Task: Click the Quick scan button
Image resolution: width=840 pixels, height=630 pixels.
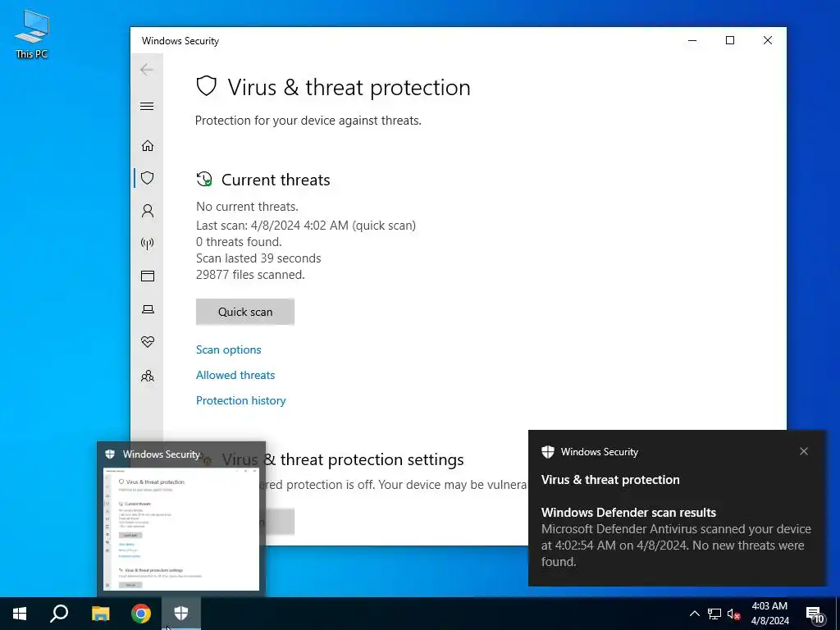Action: tap(245, 312)
